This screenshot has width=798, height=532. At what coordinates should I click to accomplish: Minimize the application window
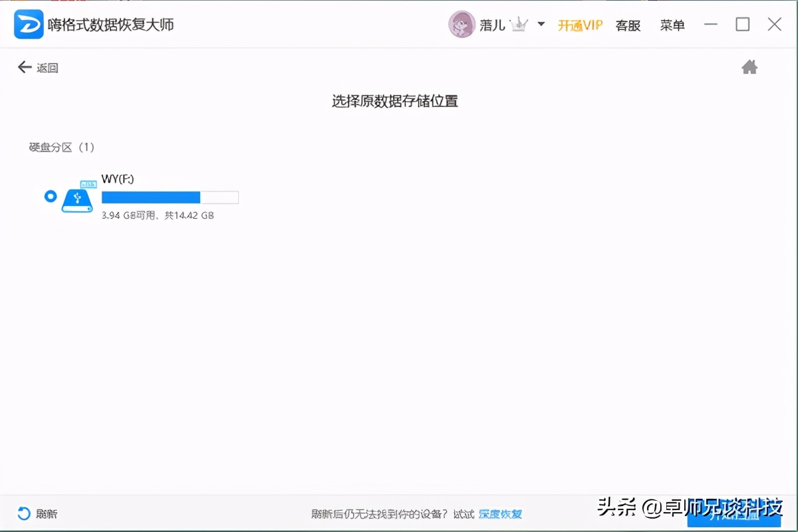[711, 25]
